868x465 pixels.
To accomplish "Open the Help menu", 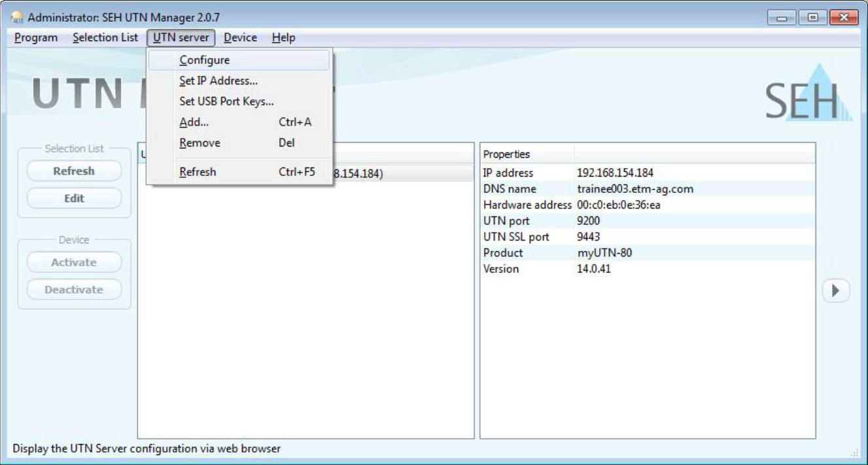I will pyautogui.click(x=283, y=38).
